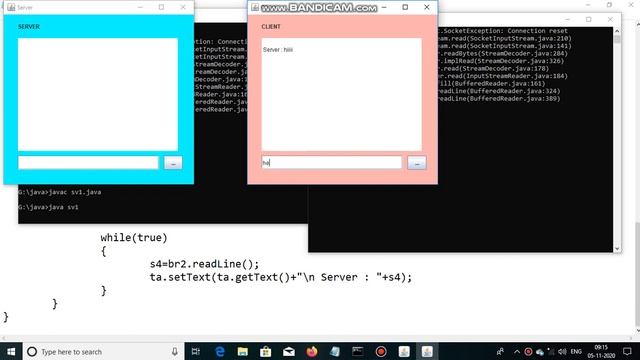Click the taskbar search box
The width and height of the screenshot is (640, 360).
tap(104, 351)
